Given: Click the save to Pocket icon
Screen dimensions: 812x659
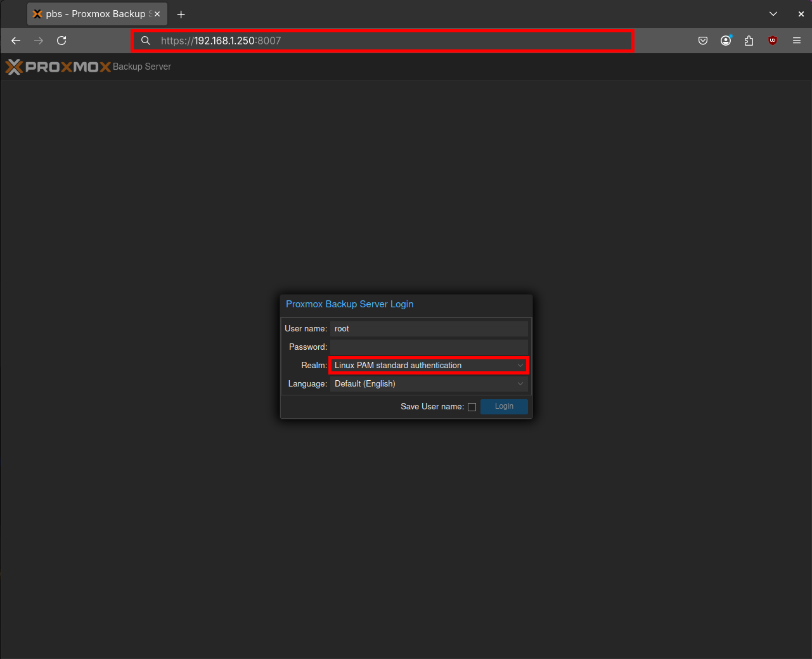Looking at the screenshot, I should coord(702,41).
